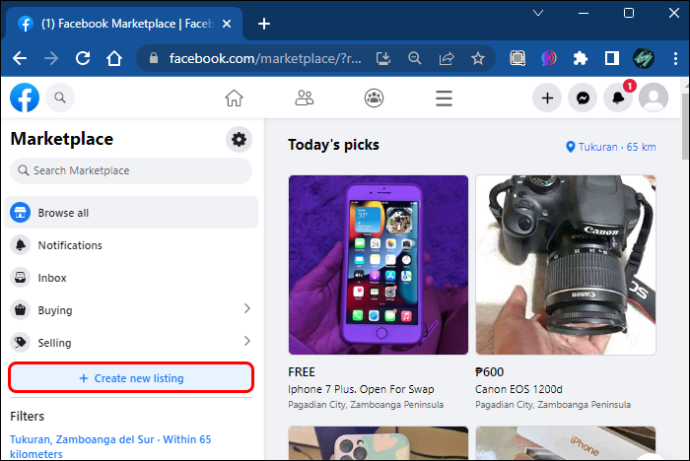Go to browser Home page

tap(114, 58)
